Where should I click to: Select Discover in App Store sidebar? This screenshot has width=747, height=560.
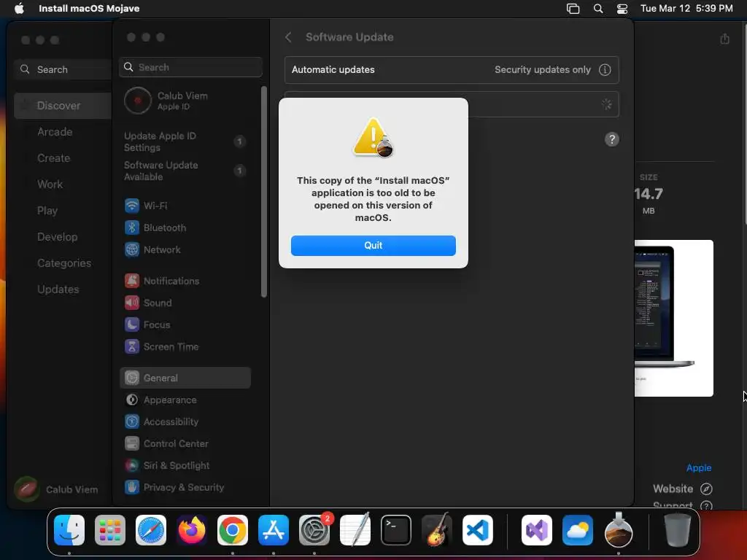coord(63,105)
